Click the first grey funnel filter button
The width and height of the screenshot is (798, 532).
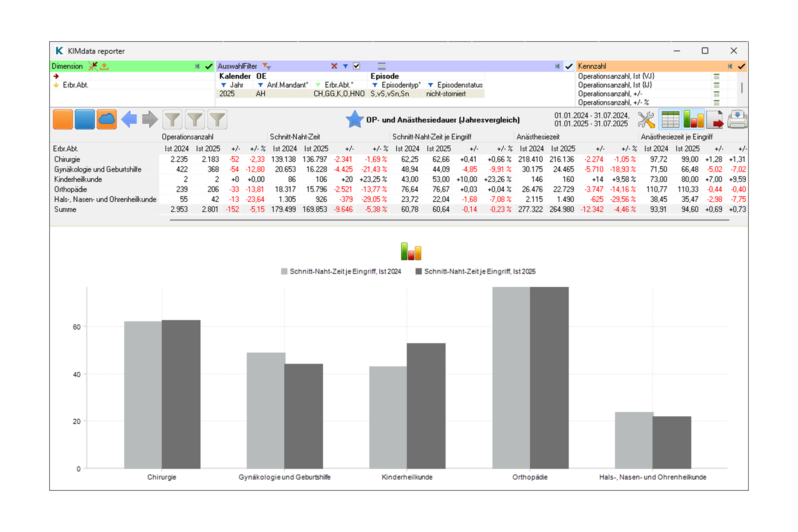pos(172,120)
